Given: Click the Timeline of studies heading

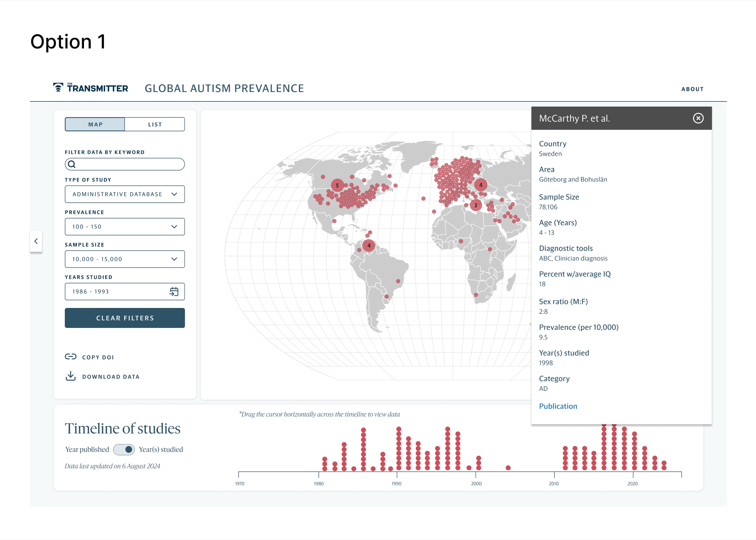Looking at the screenshot, I should [123, 428].
